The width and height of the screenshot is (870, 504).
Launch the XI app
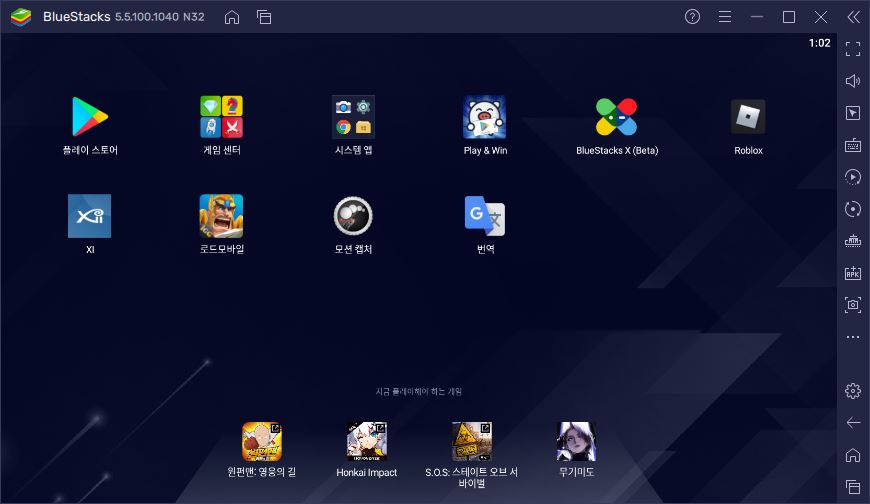click(89, 216)
